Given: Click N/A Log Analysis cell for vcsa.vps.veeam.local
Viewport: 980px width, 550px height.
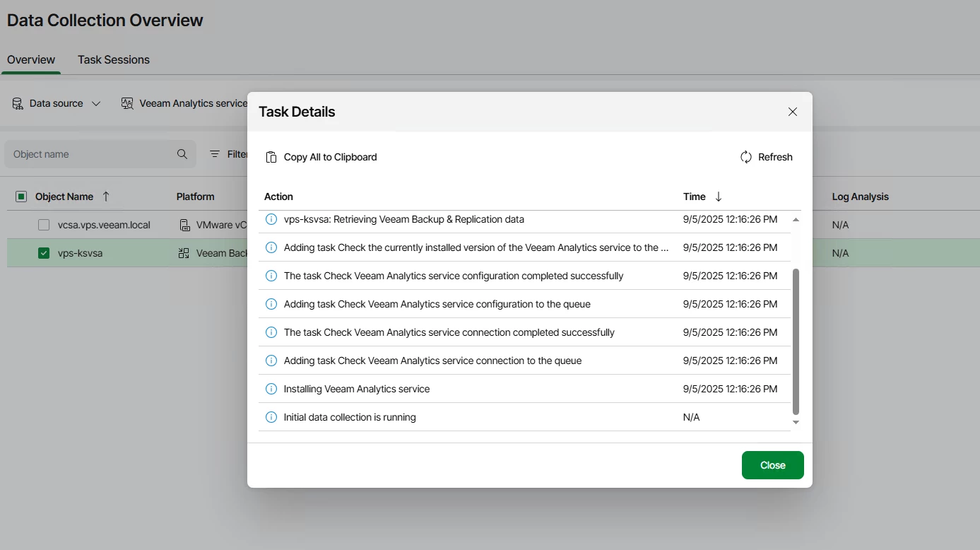Looking at the screenshot, I should (840, 225).
